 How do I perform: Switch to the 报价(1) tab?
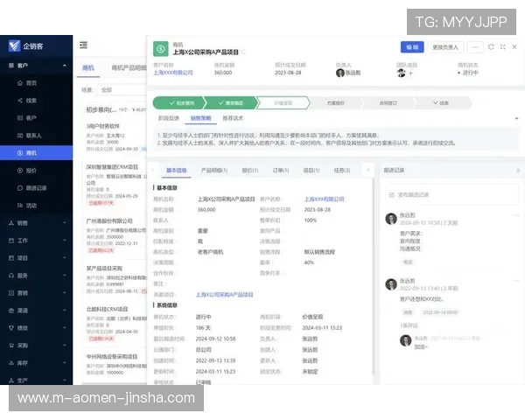(x=250, y=171)
